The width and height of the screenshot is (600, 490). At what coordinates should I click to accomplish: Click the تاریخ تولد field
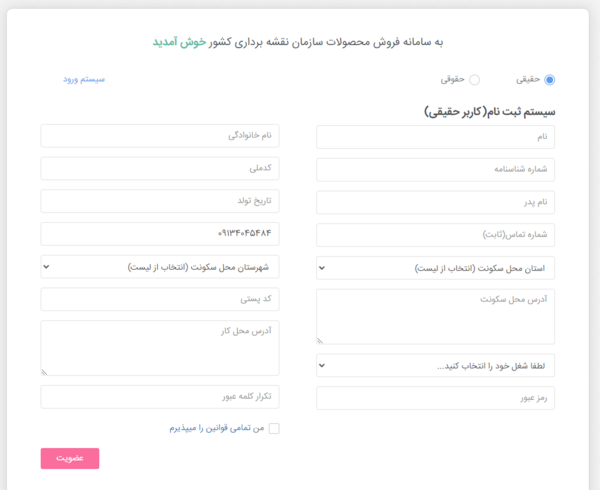pos(160,201)
